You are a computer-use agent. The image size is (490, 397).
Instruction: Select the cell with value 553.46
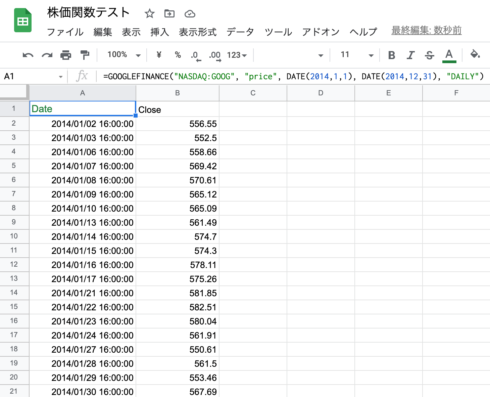tap(177, 378)
